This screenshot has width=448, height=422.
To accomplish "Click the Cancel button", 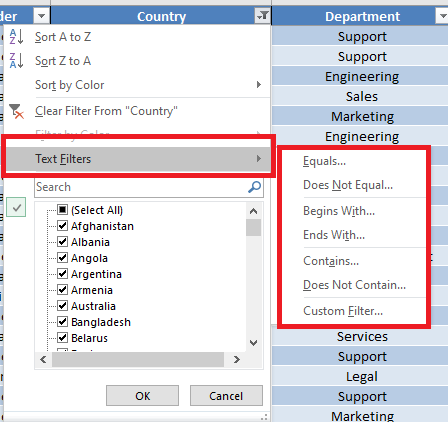I will (226, 396).
